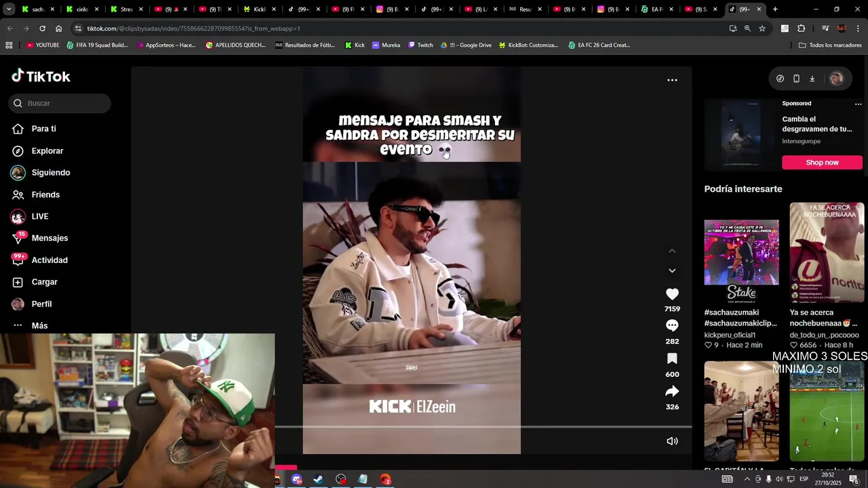
Task: Reload the page in the browser
Action: (x=42, y=28)
